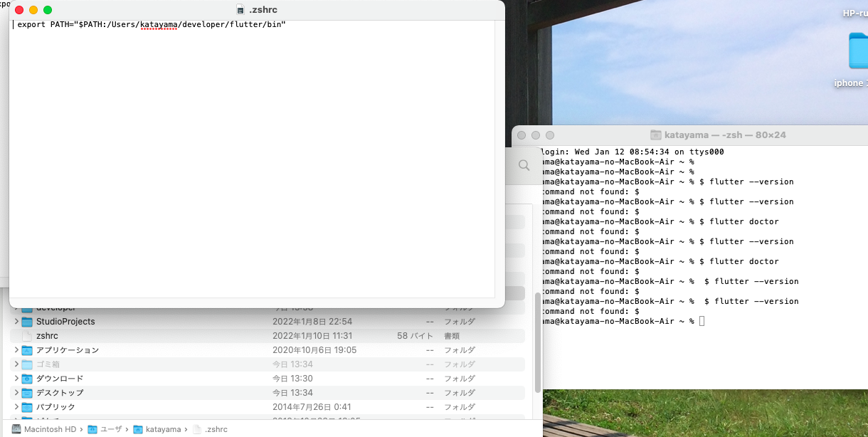Click the date 2020年10月6日 19:05
This screenshot has width=868, height=437.
[314, 350]
